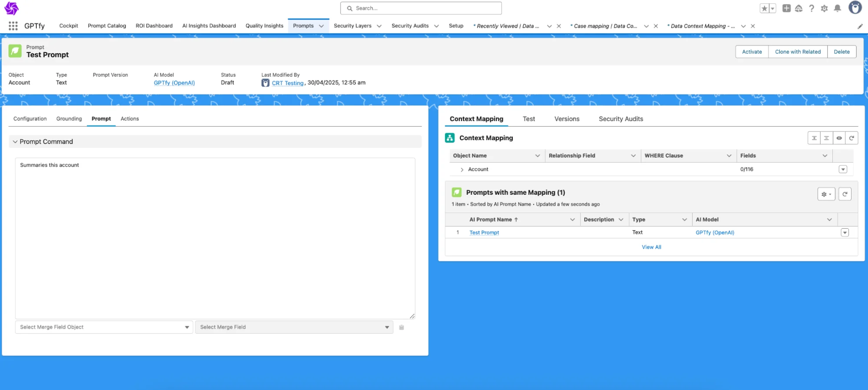Open the Quality Insights nav item
The image size is (868, 390).
pyautogui.click(x=264, y=26)
